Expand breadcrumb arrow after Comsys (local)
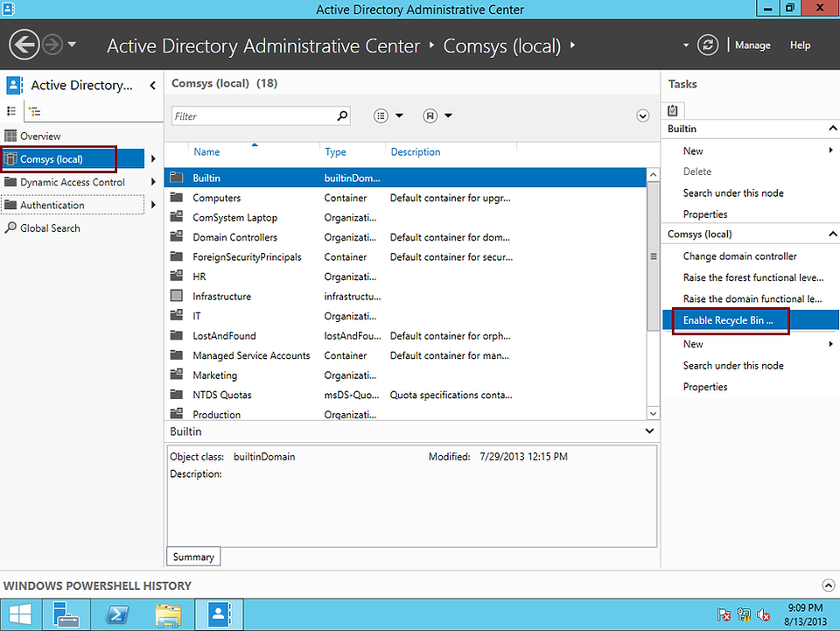The width and height of the screenshot is (840, 631). (x=572, y=45)
